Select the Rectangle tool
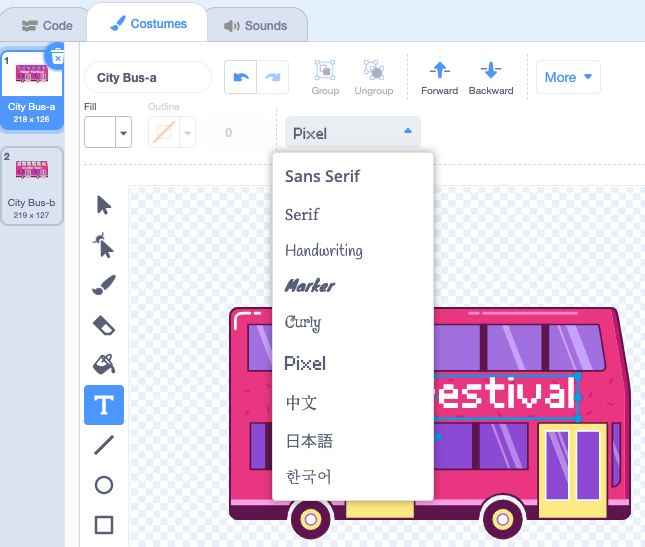645x547 pixels. (104, 525)
